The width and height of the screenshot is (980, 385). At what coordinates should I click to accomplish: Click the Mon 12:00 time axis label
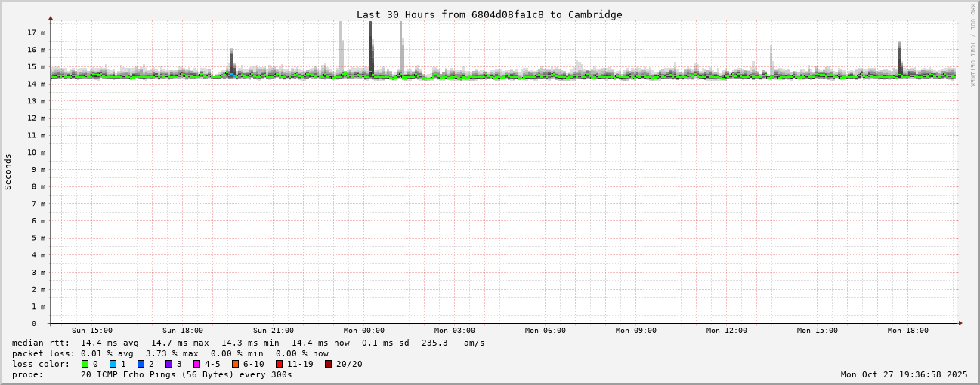(x=726, y=331)
